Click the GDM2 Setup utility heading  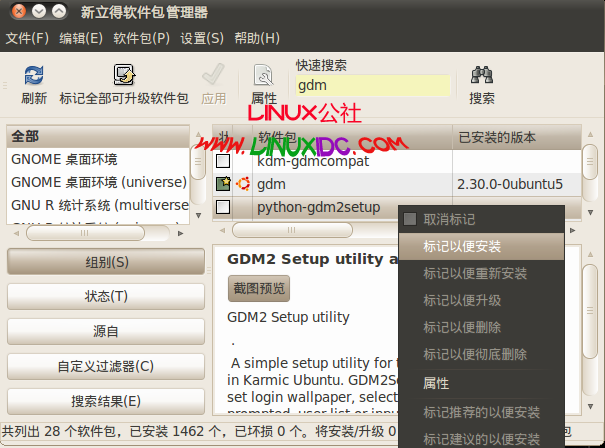313,259
